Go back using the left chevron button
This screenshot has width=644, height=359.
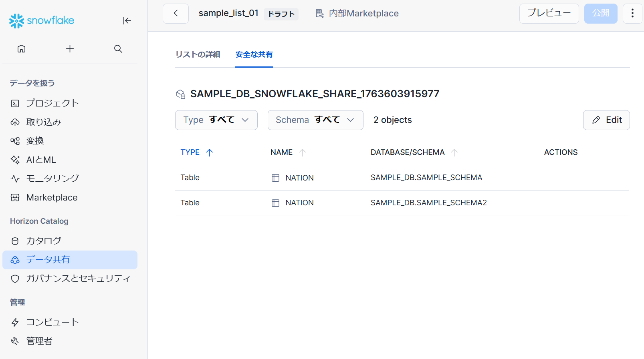click(x=176, y=14)
